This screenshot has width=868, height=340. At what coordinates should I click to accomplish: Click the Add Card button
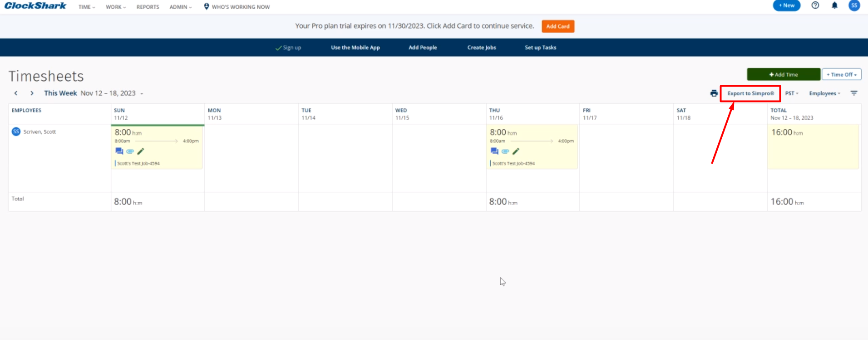[x=557, y=26]
